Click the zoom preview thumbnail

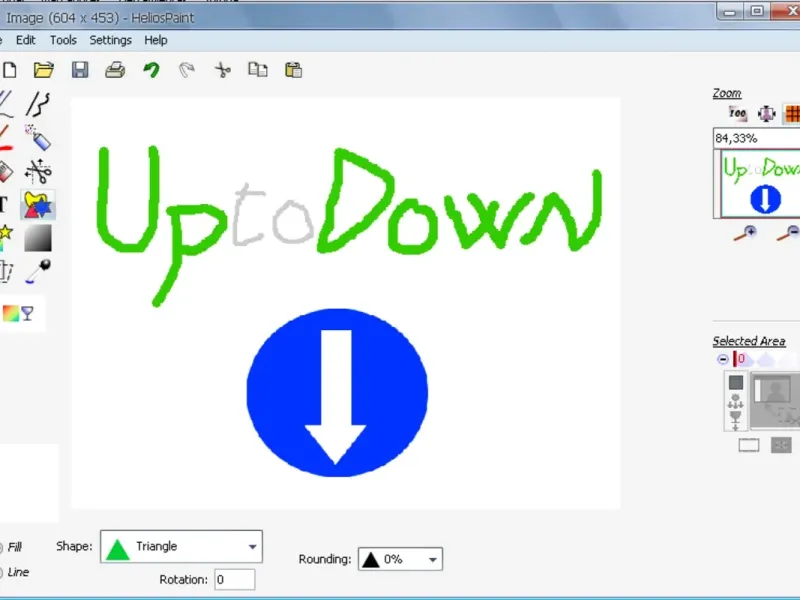coord(760,184)
